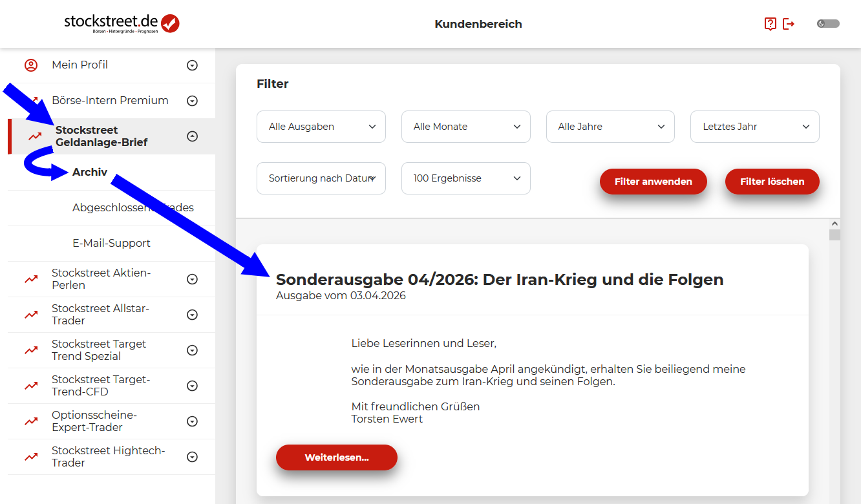The width and height of the screenshot is (861, 504).
Task: Open the E-Mail-Support menu item
Action: 111,244
